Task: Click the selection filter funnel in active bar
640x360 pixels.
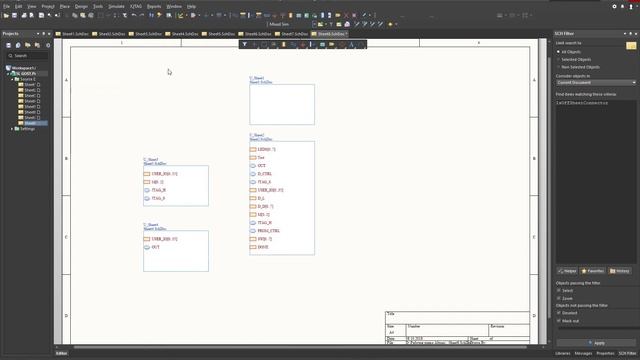Action: pos(244,44)
